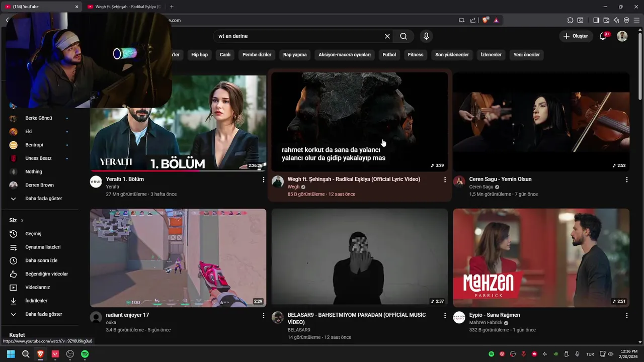
Task: Open the Uness Beatz channel
Action: [39, 158]
